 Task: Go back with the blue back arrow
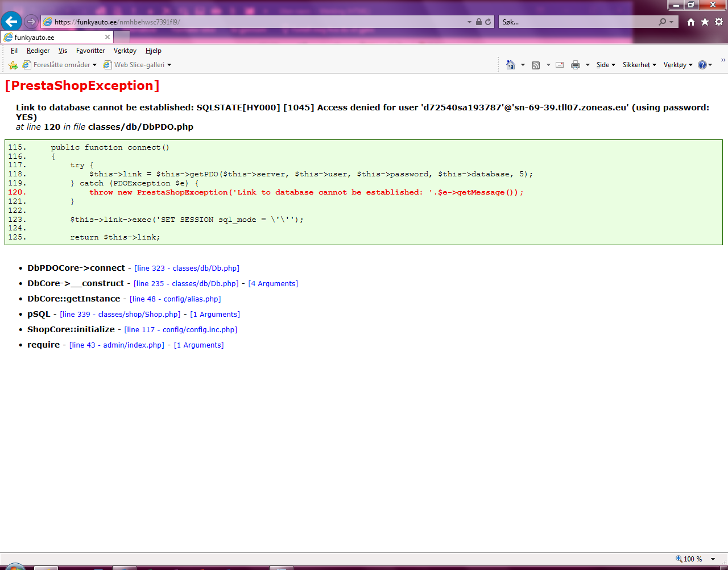coord(11,22)
